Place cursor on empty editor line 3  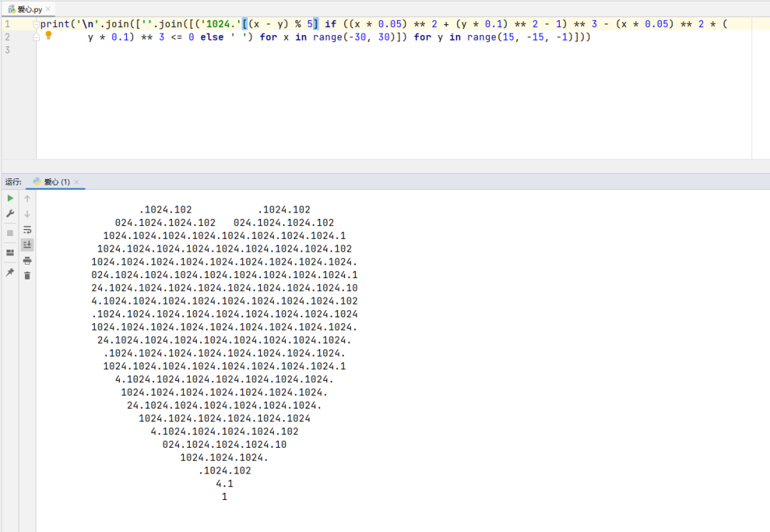pyautogui.click(x=285, y=50)
